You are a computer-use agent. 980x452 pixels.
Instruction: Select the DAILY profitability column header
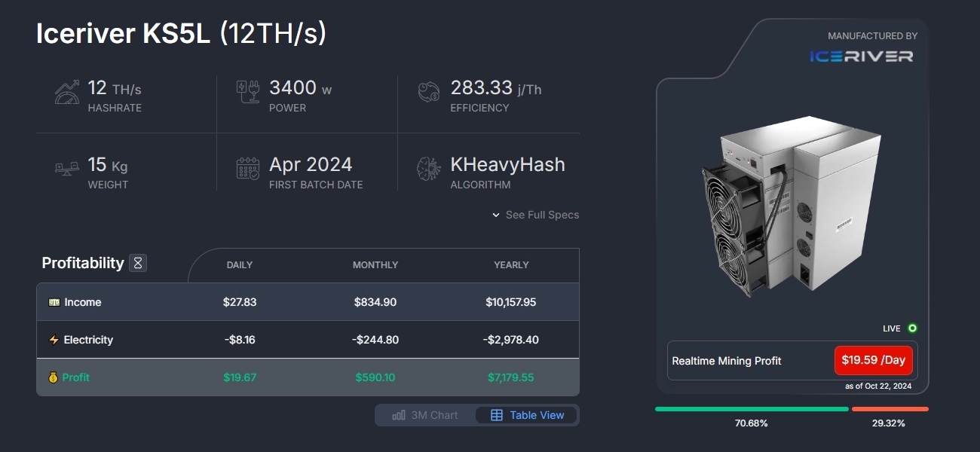click(240, 265)
